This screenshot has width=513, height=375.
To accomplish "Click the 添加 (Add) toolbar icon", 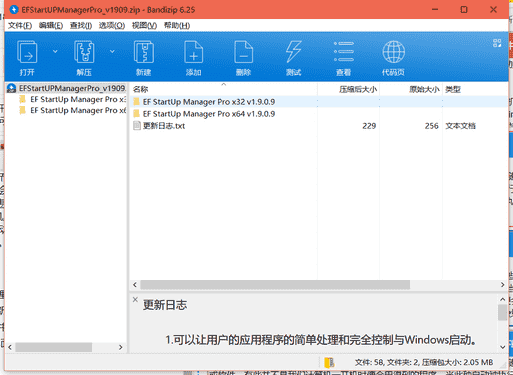I will 193,52.
